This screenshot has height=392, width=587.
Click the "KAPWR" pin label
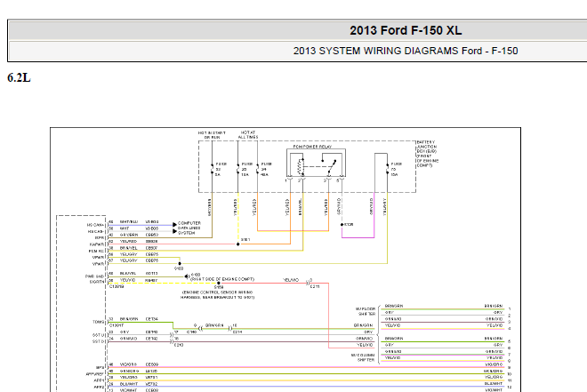pos(97,244)
